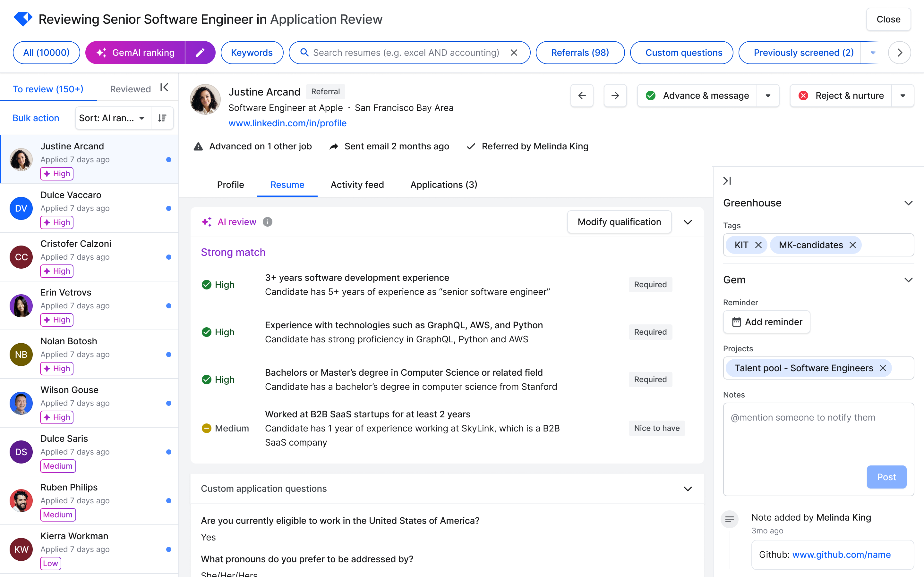The image size is (924, 577).
Task: Collapse the candidate list sidebar
Action: pyautogui.click(x=164, y=88)
